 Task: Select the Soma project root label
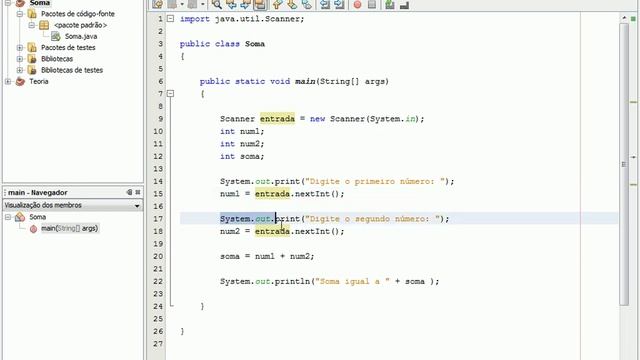40,3
